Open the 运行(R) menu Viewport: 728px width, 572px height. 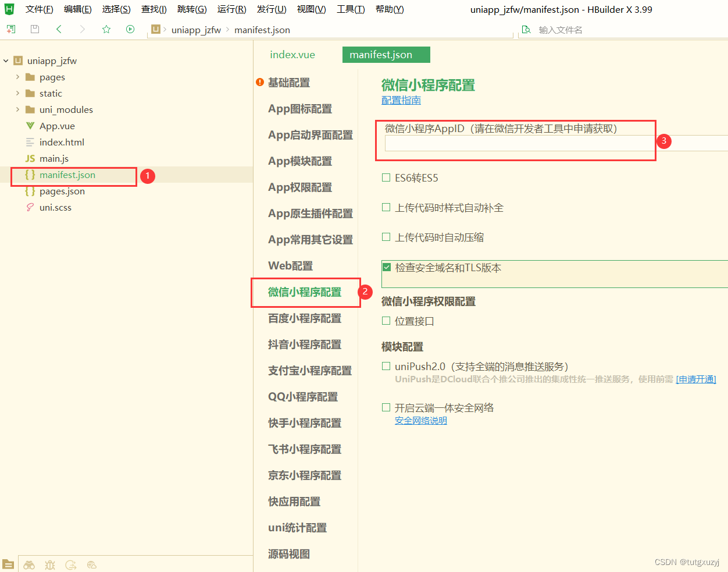pos(232,9)
